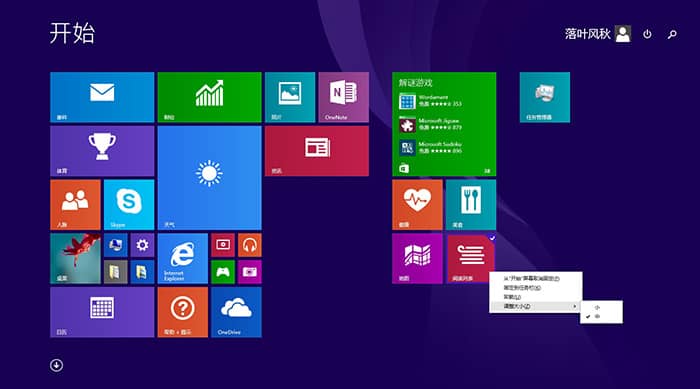Click the 解谜游戏 heading on Store tile
This screenshot has height=389, width=700.
coord(416,83)
